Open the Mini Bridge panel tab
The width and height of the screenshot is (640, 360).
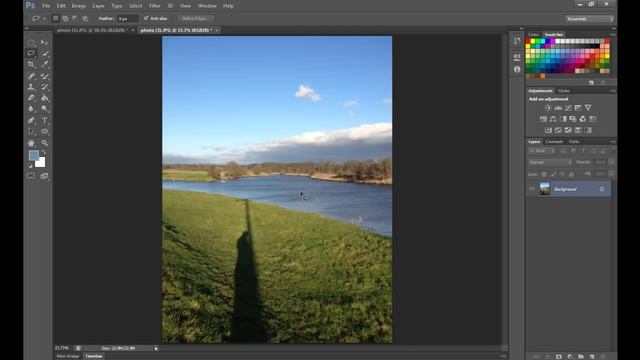[68, 356]
